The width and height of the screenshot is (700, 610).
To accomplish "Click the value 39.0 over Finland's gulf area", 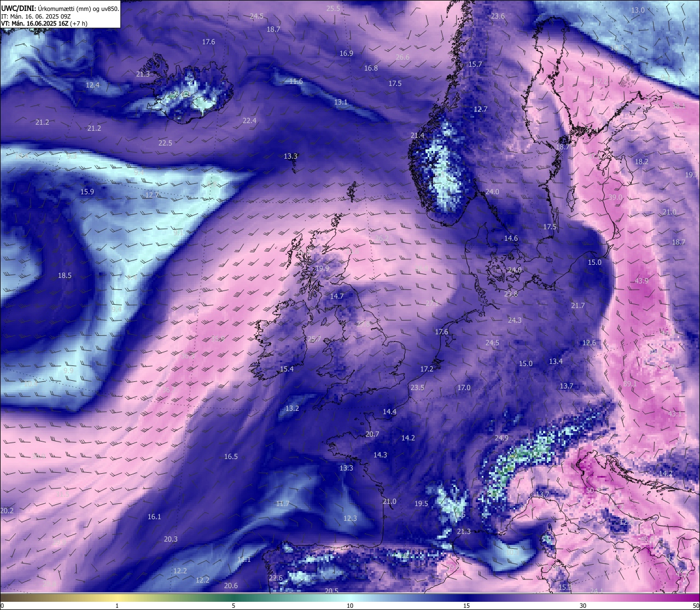I will point(616,197).
